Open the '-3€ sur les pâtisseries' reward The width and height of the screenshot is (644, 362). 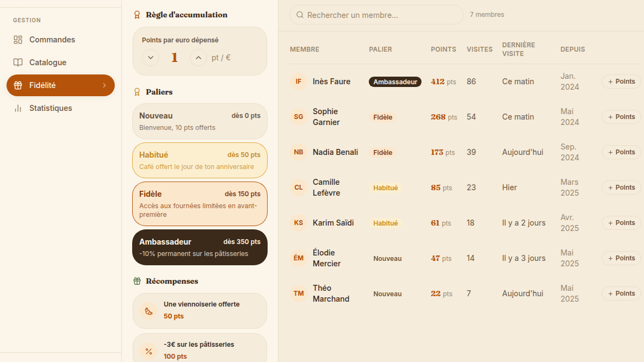click(200, 348)
